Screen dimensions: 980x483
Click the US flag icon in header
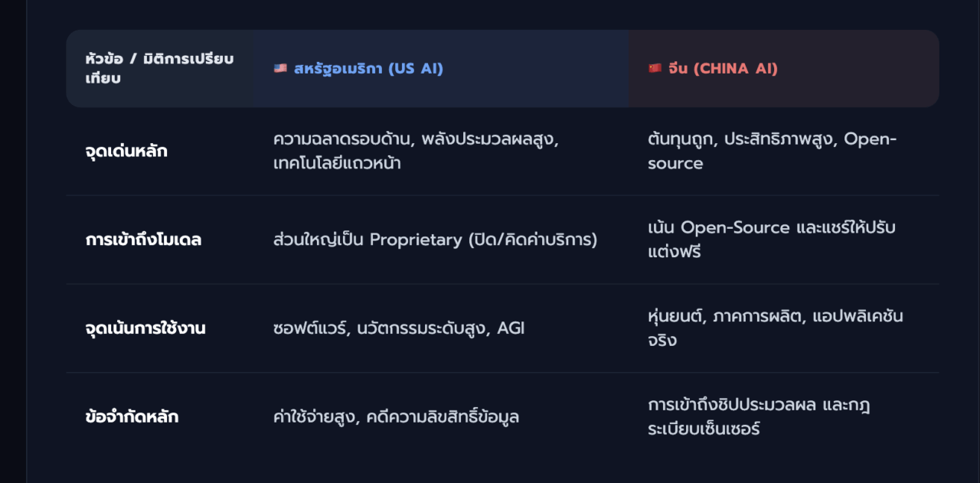click(280, 69)
